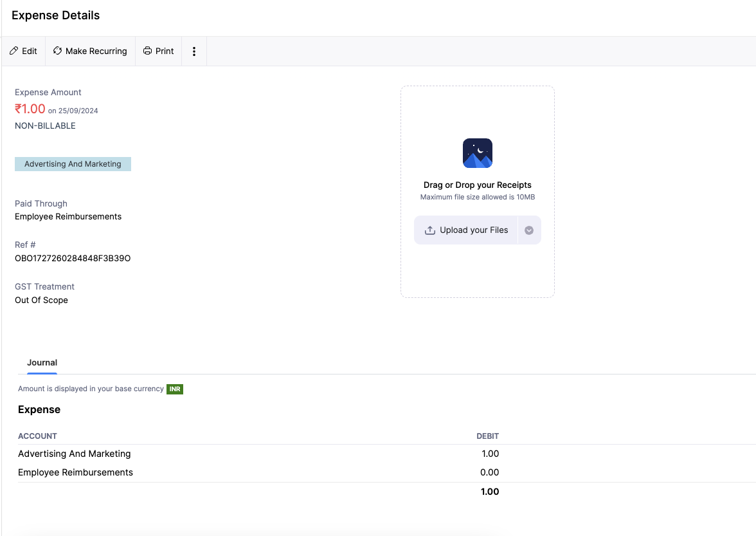
Task: Click the Make Recurring refresh icon
Action: [57, 50]
